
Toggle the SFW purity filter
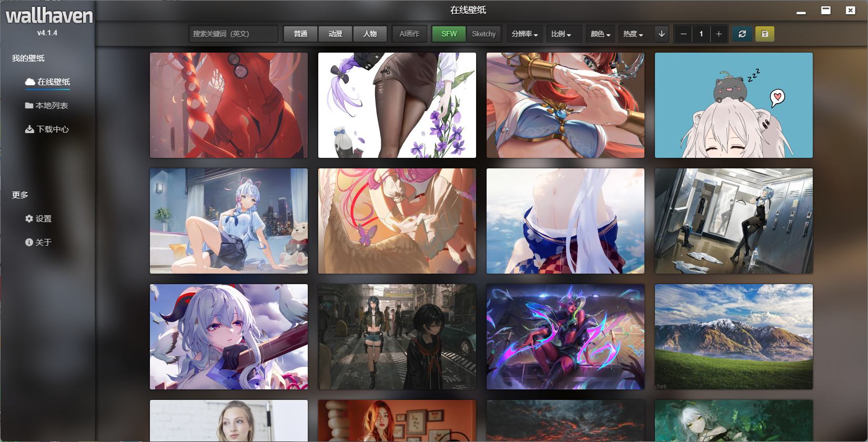(x=449, y=34)
